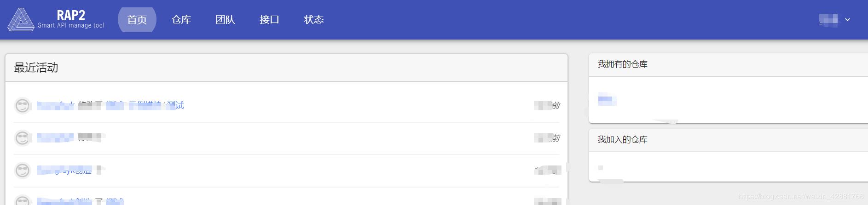
Task: Click the RAP2 Smart API manage tool title
Action: (71, 20)
